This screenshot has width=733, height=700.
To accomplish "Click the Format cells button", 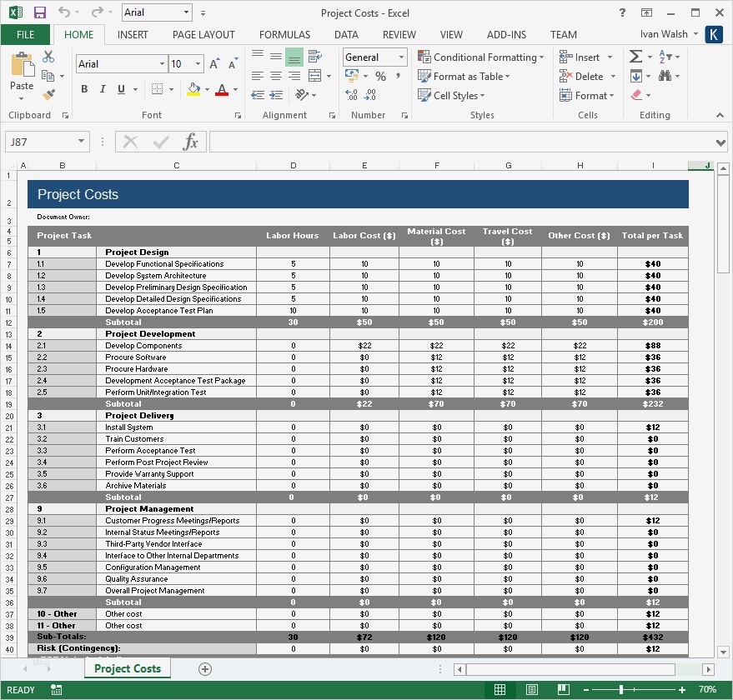I will (587, 95).
